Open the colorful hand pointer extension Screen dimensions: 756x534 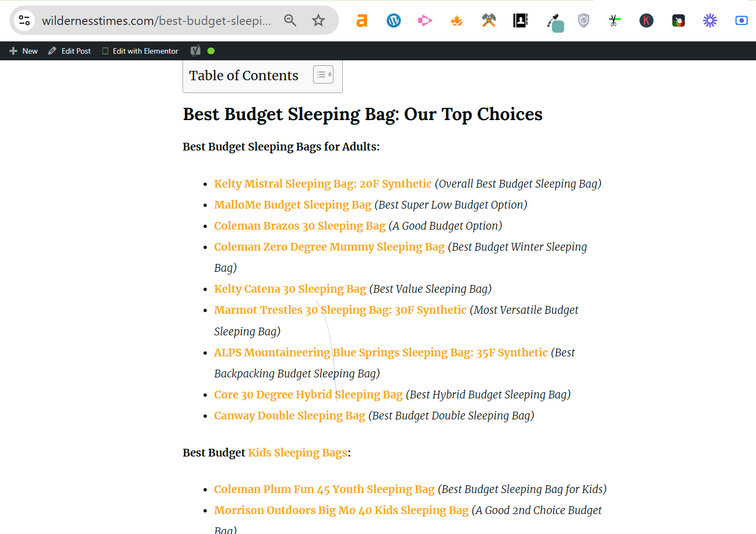pos(679,20)
